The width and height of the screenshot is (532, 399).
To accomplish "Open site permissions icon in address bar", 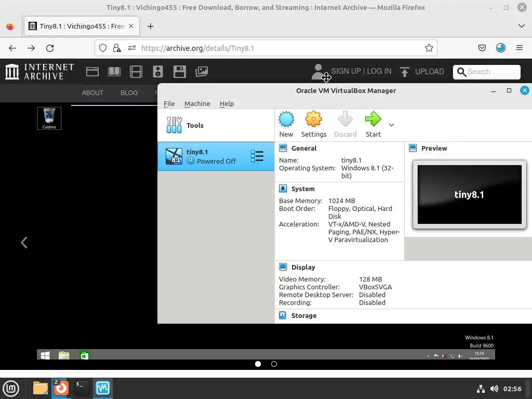I will [132, 48].
